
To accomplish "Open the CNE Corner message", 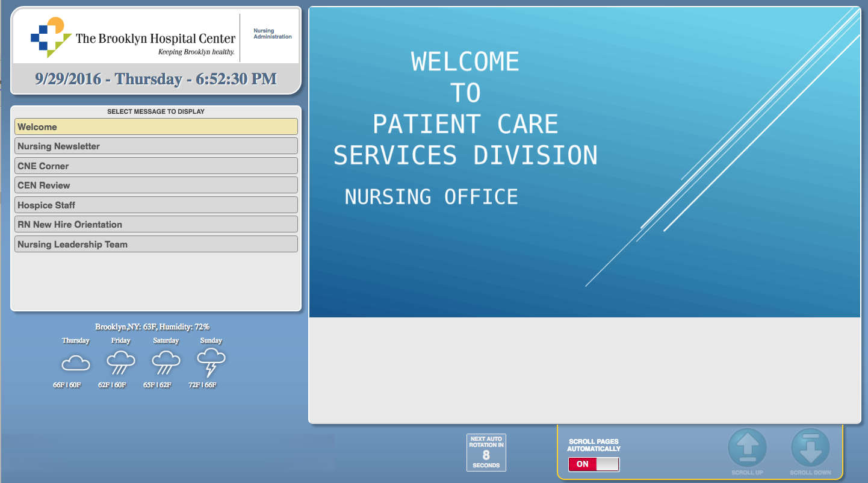I will (156, 166).
